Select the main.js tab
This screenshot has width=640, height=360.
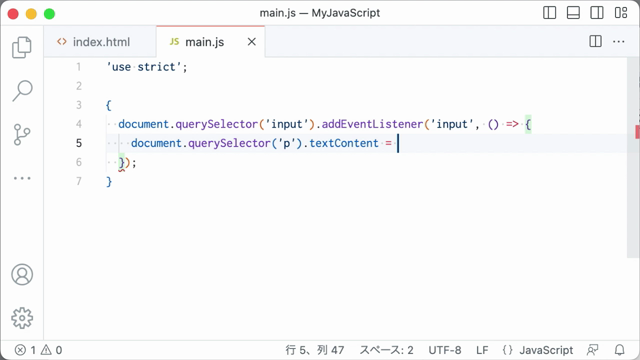pyautogui.click(x=204, y=42)
